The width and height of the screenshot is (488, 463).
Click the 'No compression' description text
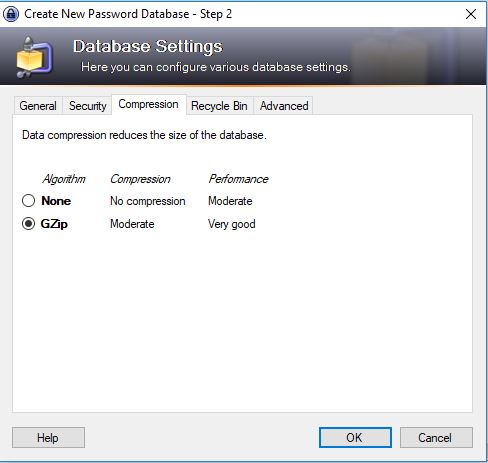pyautogui.click(x=148, y=201)
